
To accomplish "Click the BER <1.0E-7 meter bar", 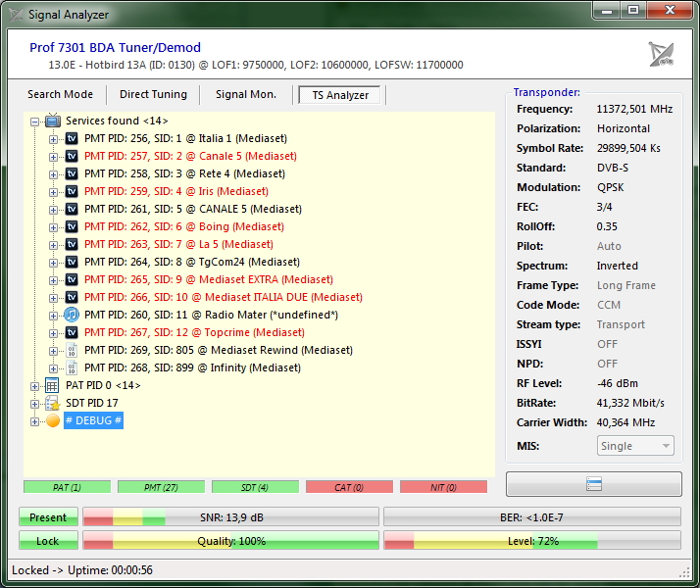I will [x=532, y=517].
